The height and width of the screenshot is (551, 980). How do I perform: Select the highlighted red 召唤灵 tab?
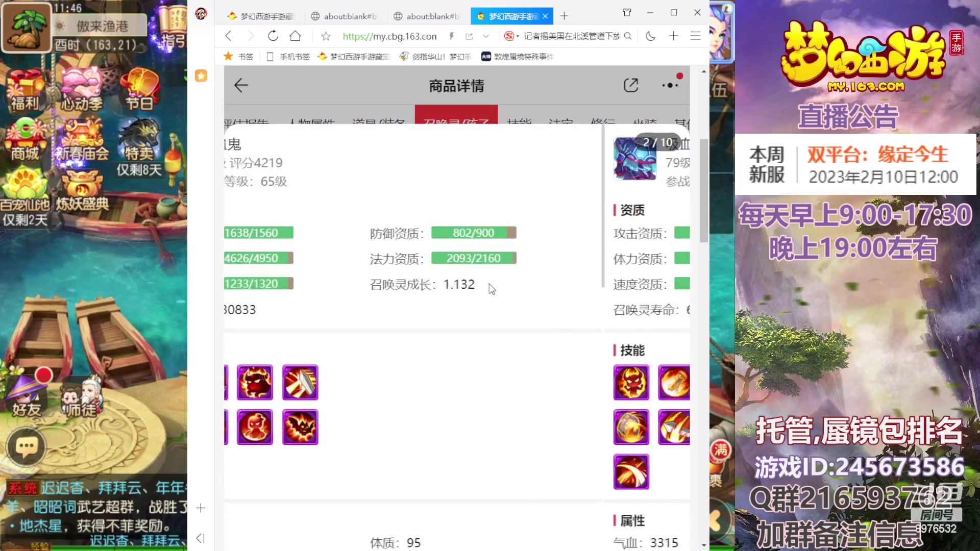coord(456,115)
